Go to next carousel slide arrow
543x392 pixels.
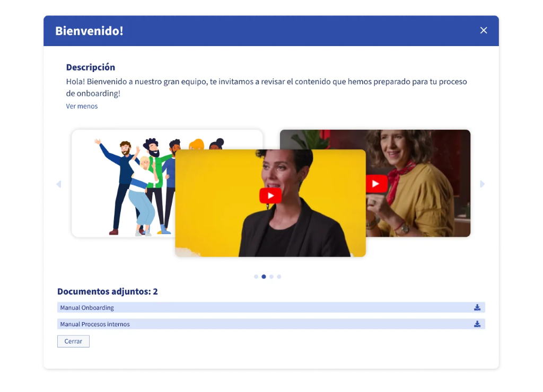pos(482,184)
